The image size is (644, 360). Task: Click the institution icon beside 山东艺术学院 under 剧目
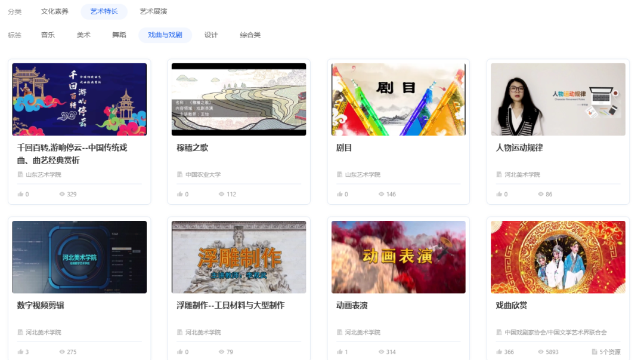click(x=340, y=174)
